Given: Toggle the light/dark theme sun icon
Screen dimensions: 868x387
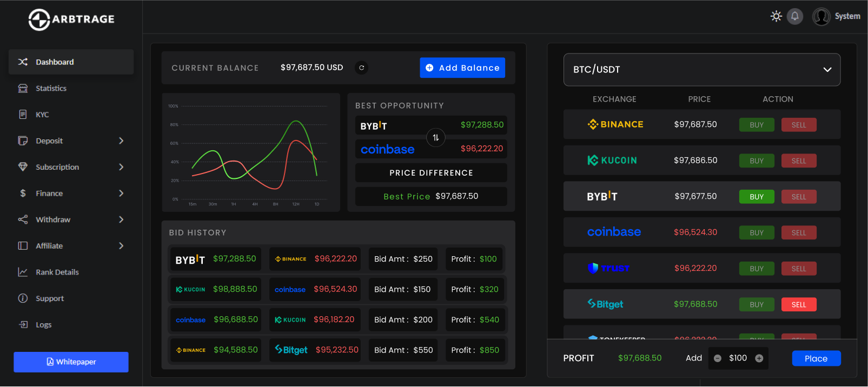Looking at the screenshot, I should (x=776, y=16).
